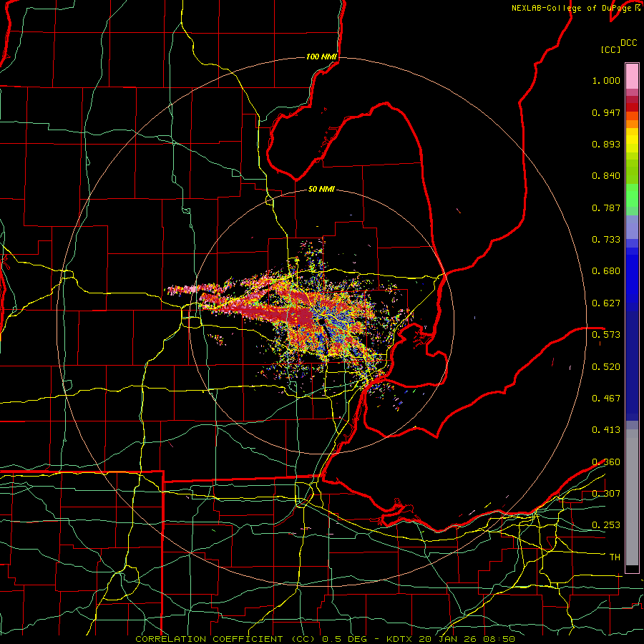Select the 0.680 scale value

606,271
